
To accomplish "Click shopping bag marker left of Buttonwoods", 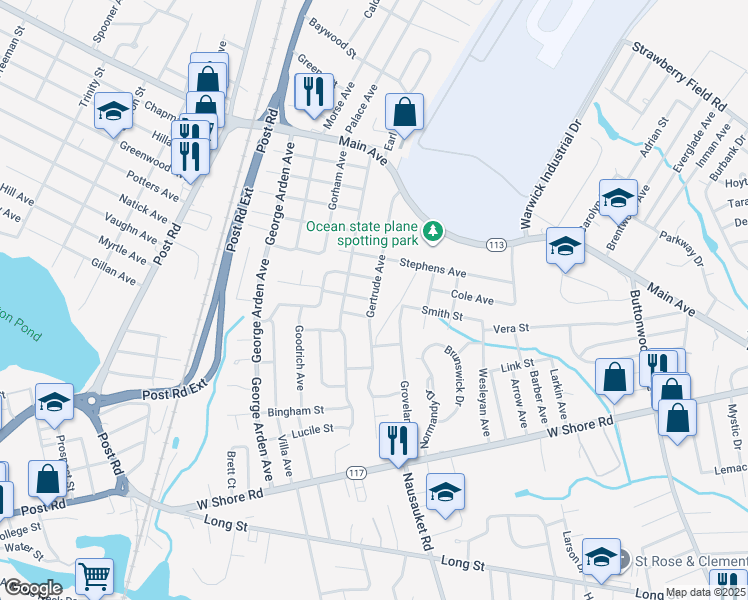I will click(x=614, y=382).
